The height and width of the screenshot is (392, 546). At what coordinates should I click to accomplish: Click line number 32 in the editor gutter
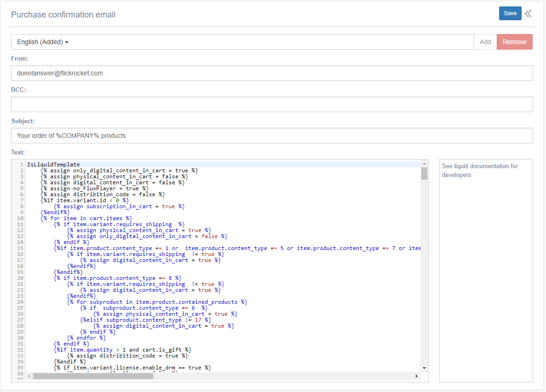click(x=20, y=350)
